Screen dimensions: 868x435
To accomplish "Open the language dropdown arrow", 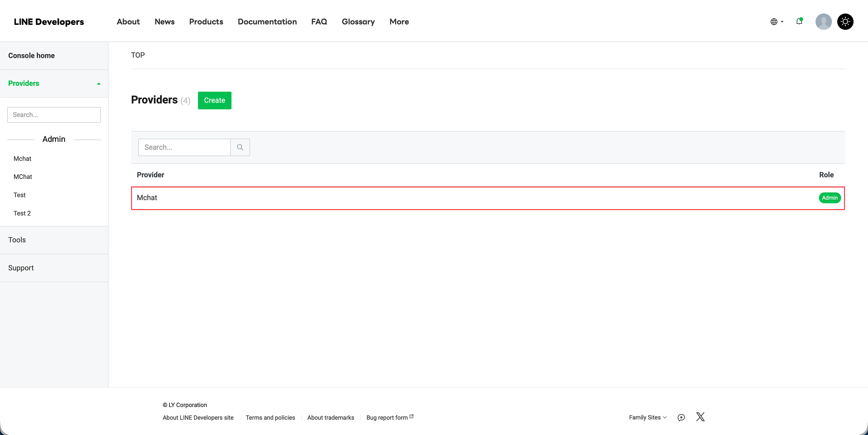I will tap(782, 21).
